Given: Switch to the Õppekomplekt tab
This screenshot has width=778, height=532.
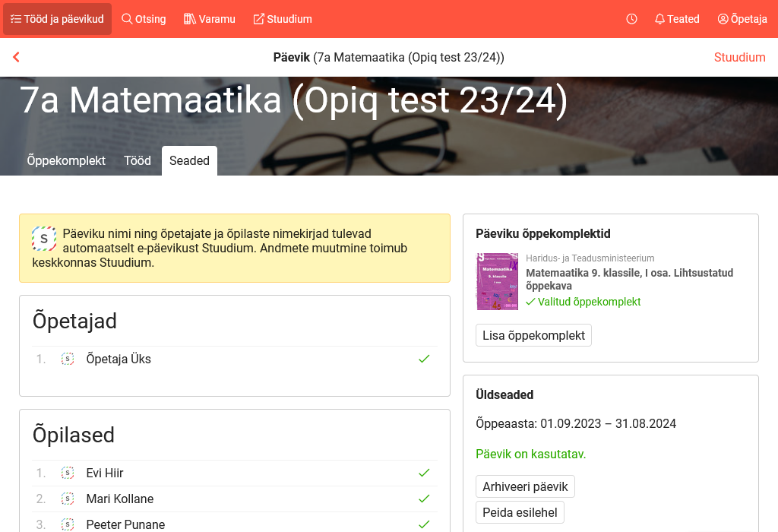Looking at the screenshot, I should click(66, 160).
